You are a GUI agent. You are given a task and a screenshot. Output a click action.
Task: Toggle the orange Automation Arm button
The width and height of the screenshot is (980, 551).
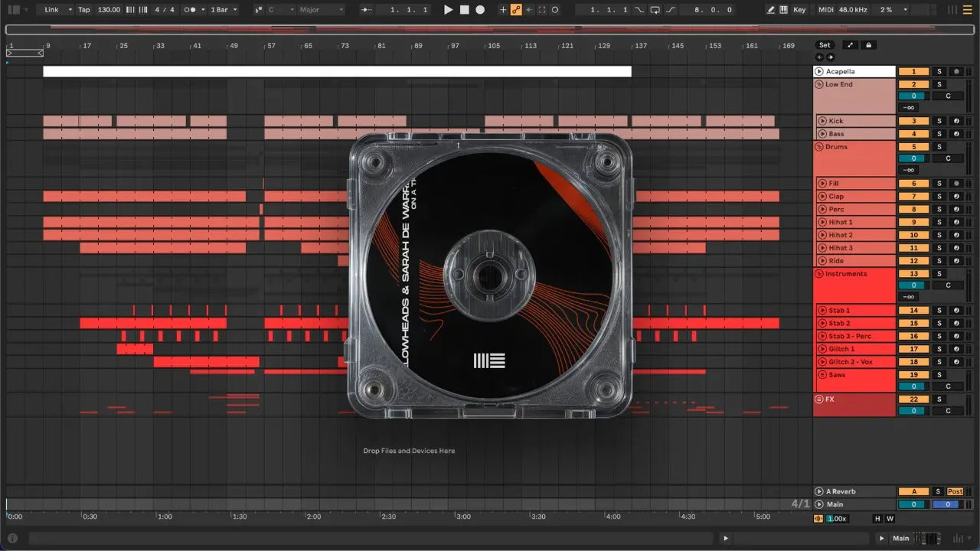coord(516,10)
